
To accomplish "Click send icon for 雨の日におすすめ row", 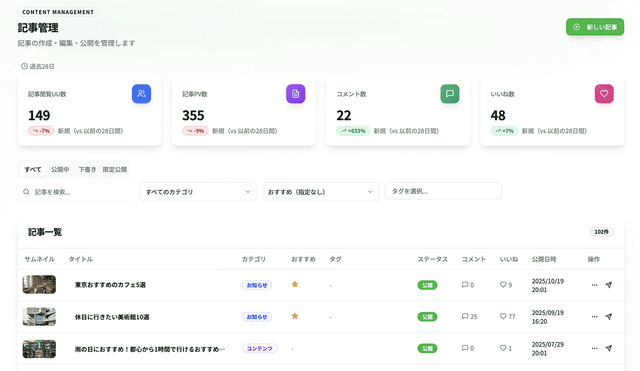I will 609,348.
